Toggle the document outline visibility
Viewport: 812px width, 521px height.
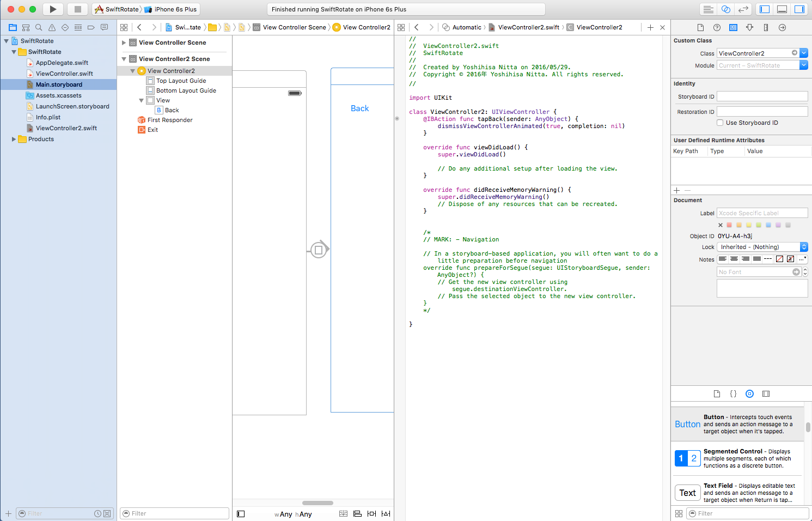[x=241, y=514]
